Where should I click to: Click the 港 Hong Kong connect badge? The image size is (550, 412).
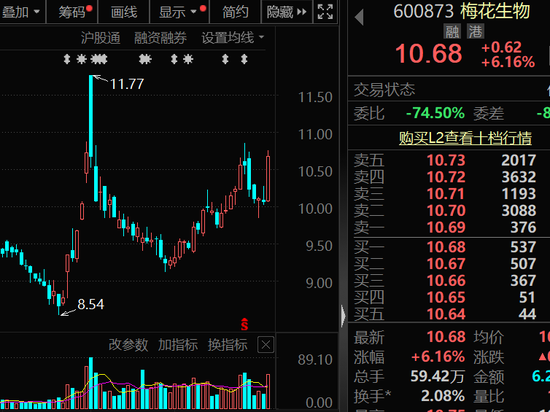coord(475,32)
